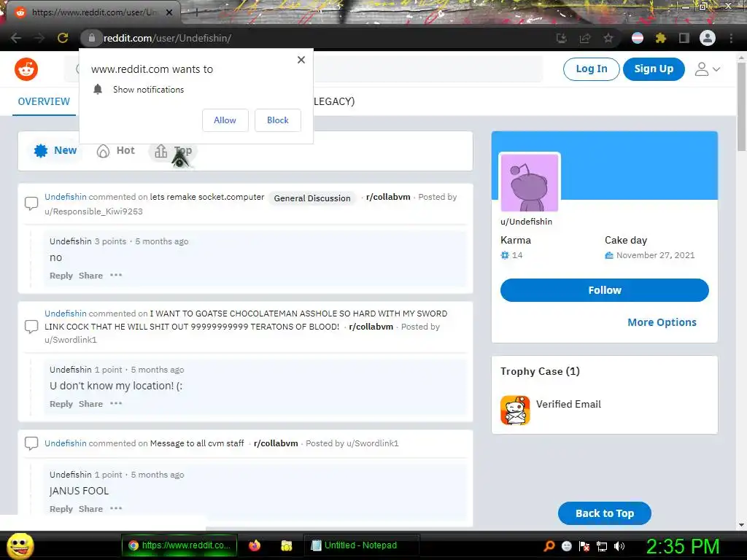
Task: Click the page vertical scrollbar thumb
Action: (x=741, y=106)
